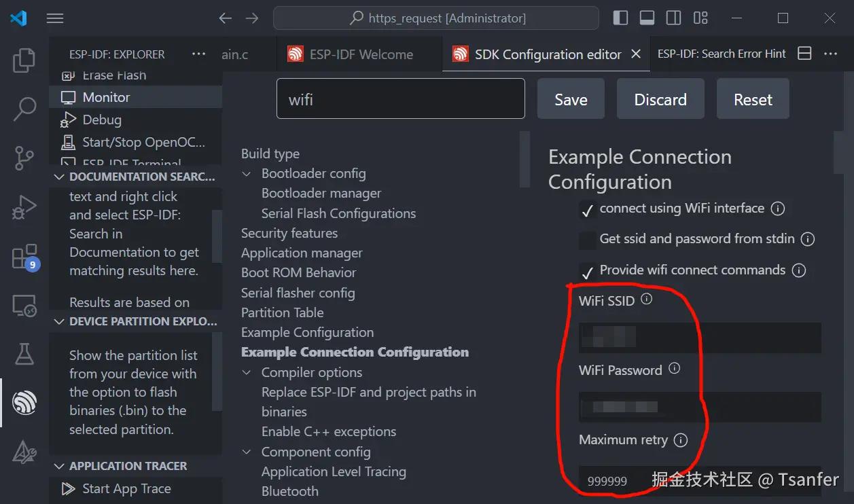
Task: Enable Get ssid and password from stdin
Action: [587, 240]
